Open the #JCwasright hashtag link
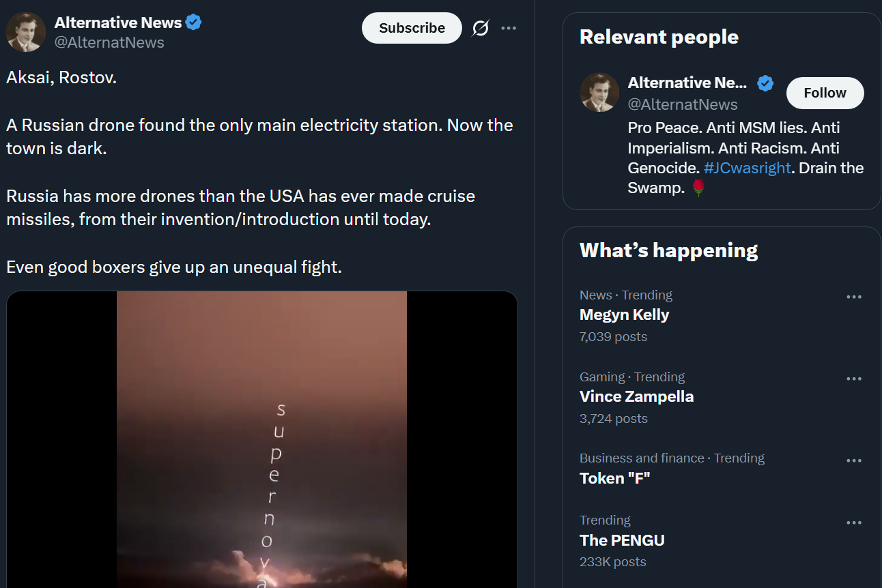Viewport: 882px width, 588px height. coord(747,168)
